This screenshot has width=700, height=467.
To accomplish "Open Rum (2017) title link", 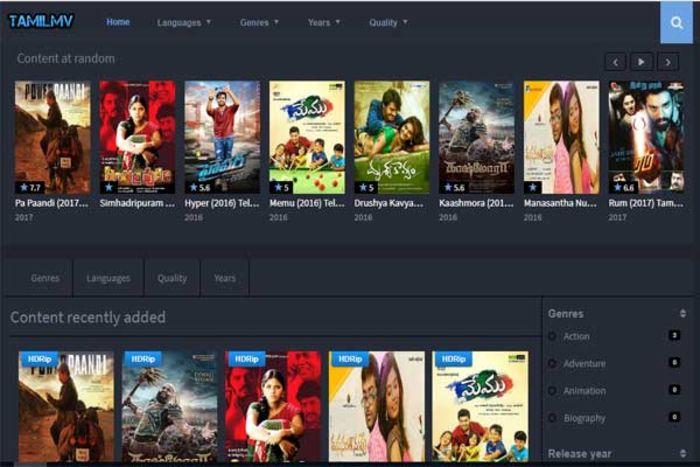I will click(646, 203).
